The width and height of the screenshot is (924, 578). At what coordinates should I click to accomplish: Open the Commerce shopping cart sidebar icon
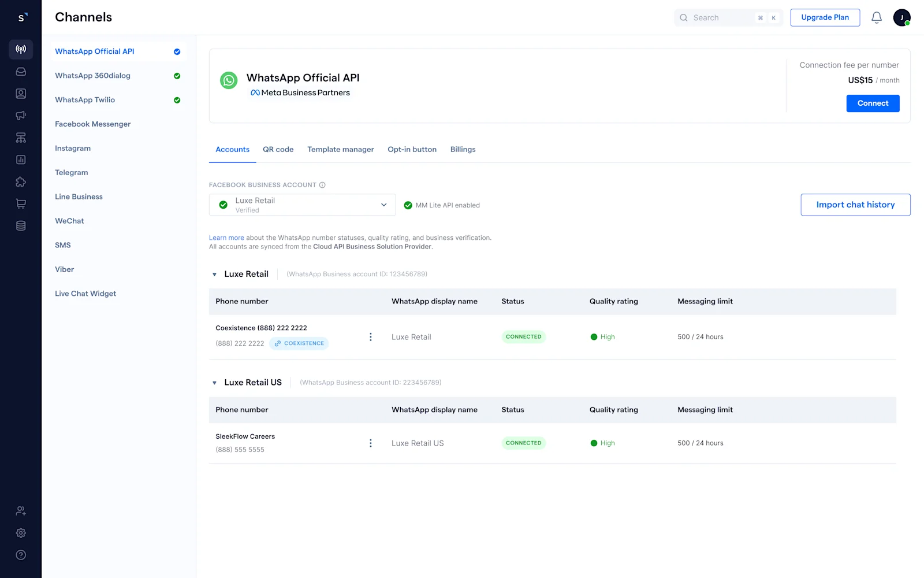click(x=21, y=203)
